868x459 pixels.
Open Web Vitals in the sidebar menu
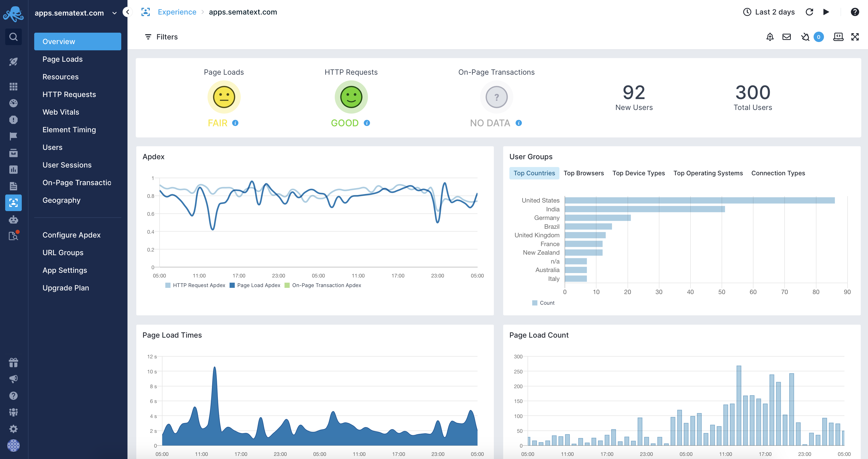[61, 112]
